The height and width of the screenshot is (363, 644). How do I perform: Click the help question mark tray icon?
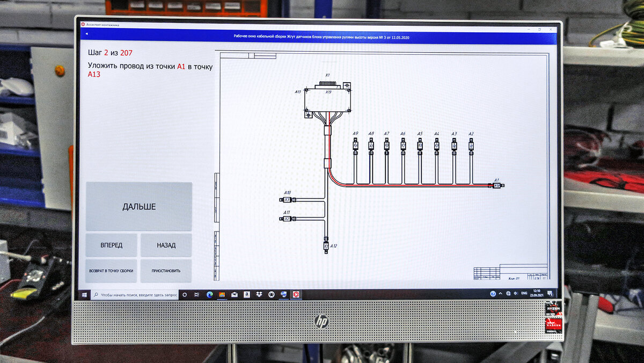click(x=493, y=294)
